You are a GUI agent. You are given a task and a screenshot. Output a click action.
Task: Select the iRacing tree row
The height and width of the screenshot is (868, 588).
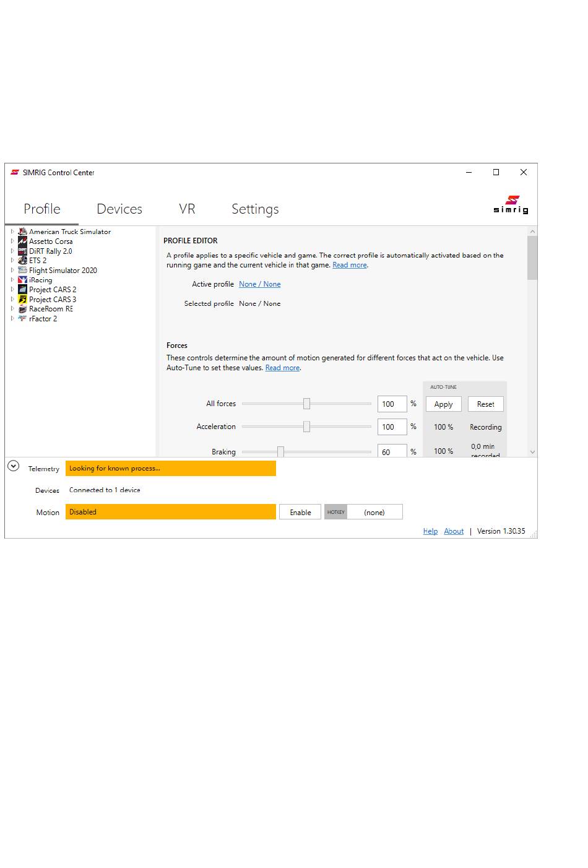tap(40, 280)
